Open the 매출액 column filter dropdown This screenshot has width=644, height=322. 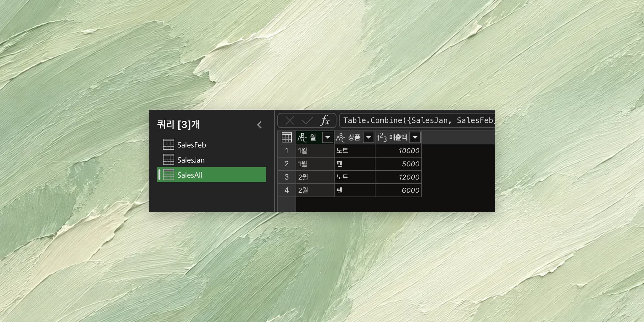click(x=415, y=137)
